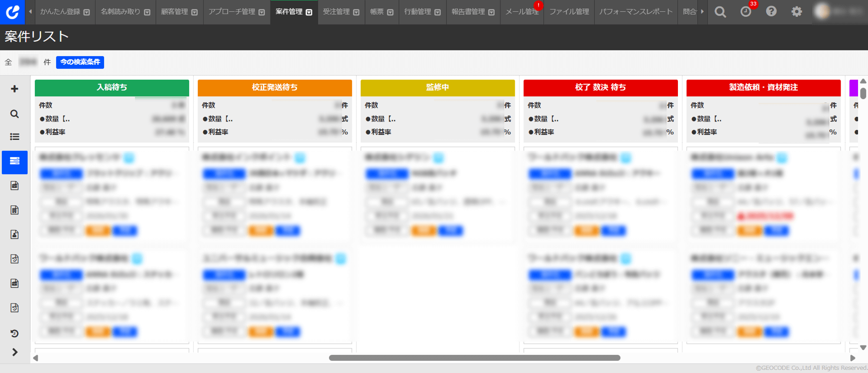Open dropdown arrow beside 受注管理
The image size is (868, 373).
click(356, 12)
